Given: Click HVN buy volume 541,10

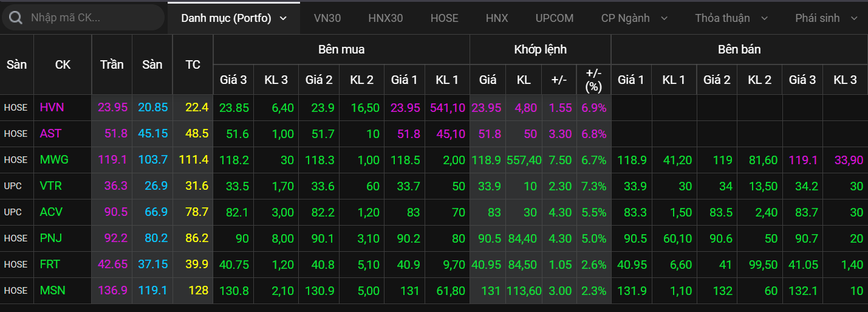Looking at the screenshot, I should click(x=448, y=108).
